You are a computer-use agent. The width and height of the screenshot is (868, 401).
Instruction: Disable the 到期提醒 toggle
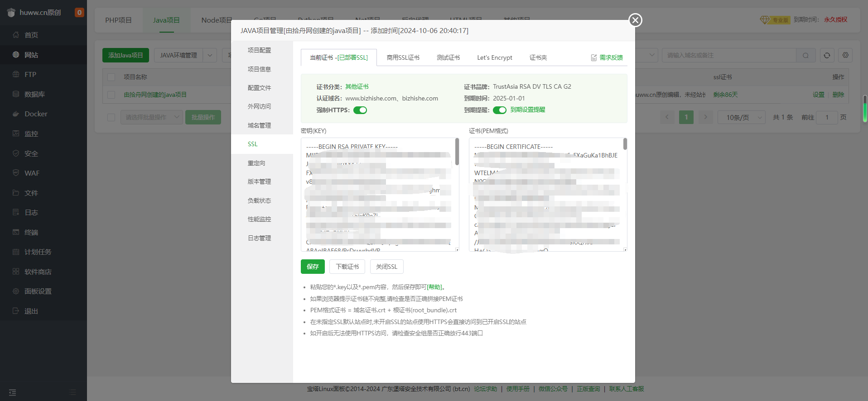click(499, 110)
